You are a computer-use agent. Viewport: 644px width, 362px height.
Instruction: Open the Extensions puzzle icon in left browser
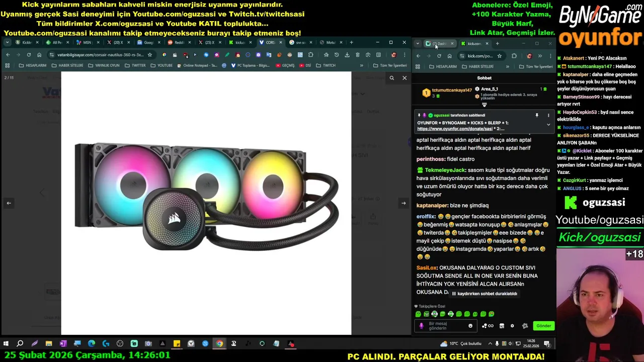click(x=310, y=55)
